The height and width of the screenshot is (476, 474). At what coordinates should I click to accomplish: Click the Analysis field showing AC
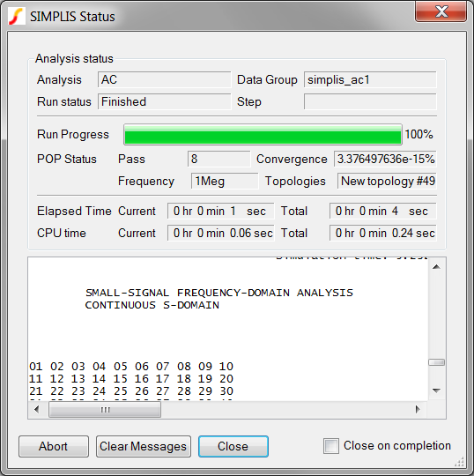164,79
